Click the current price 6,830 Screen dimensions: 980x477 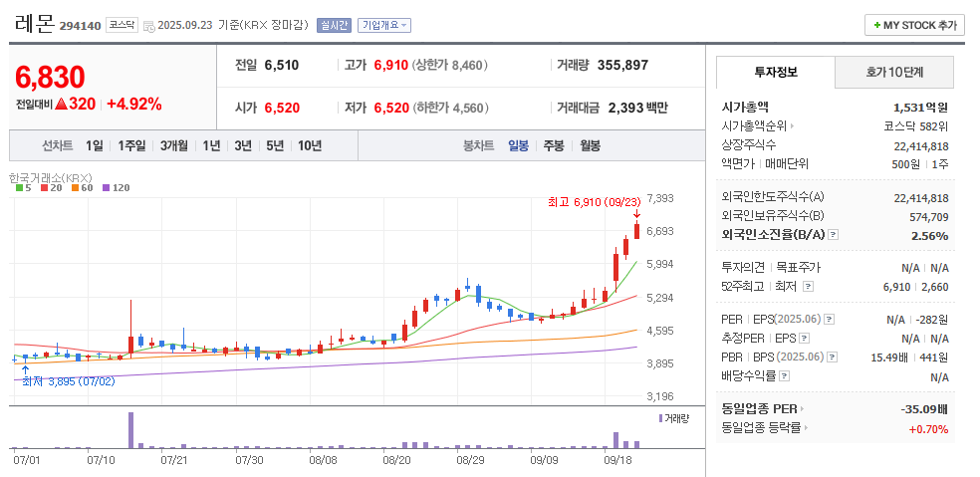(x=50, y=78)
